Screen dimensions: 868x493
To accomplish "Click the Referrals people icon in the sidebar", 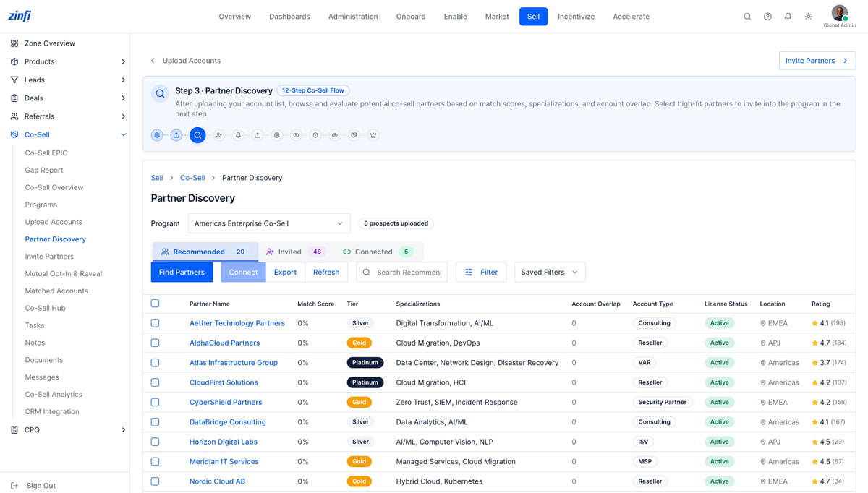I will pos(14,116).
